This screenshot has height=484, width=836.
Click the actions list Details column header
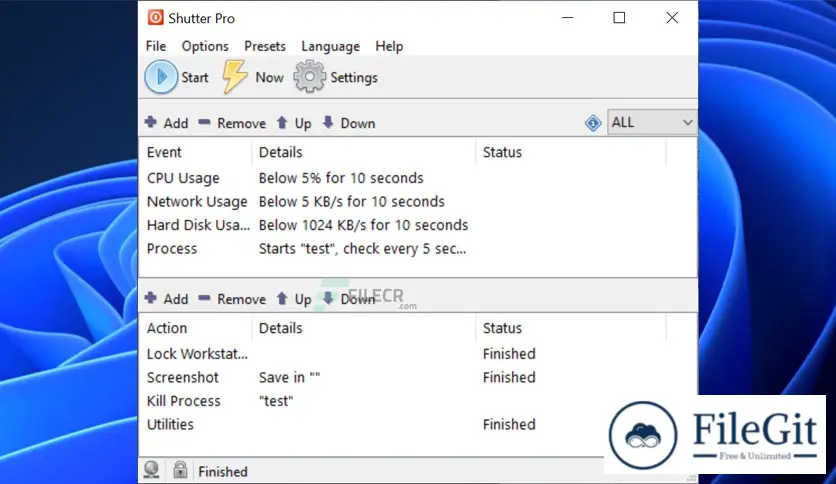tap(363, 328)
